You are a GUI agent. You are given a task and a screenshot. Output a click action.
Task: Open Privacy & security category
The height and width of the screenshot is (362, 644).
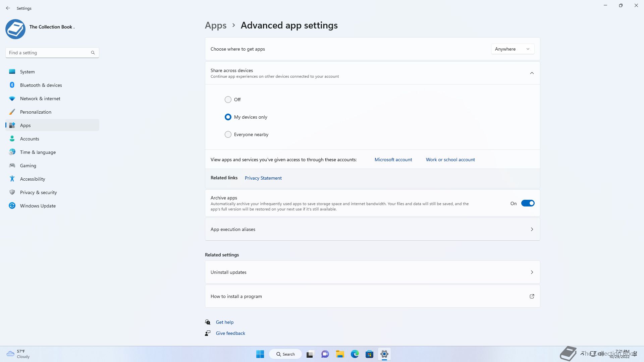coord(52,192)
